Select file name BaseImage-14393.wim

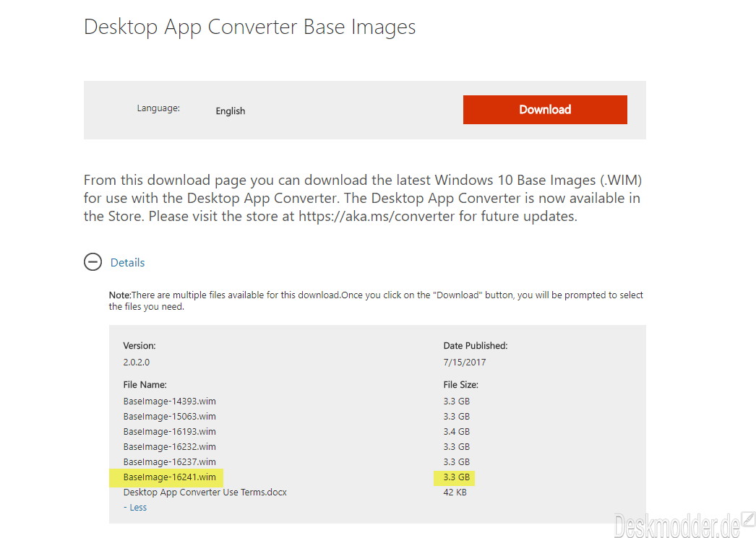click(x=170, y=402)
